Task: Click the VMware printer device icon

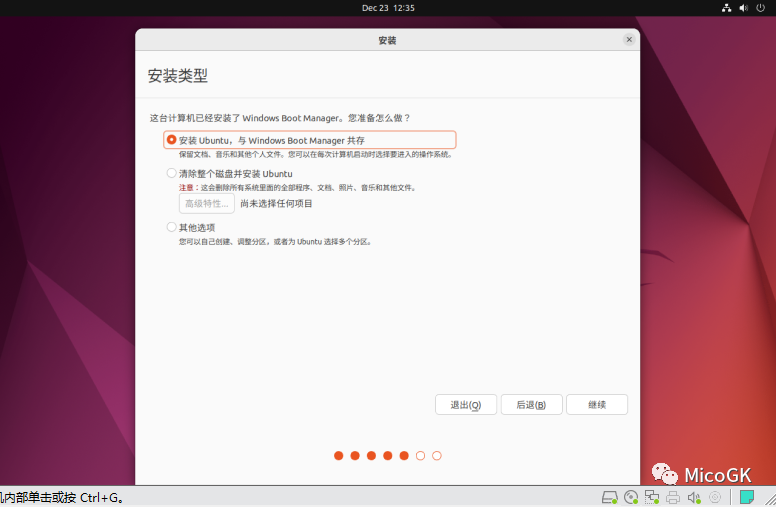Action: [673, 497]
